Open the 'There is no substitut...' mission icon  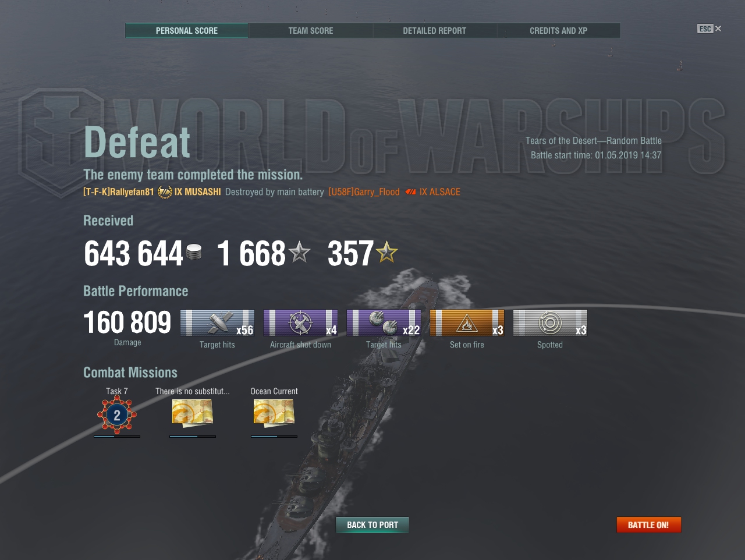(193, 413)
